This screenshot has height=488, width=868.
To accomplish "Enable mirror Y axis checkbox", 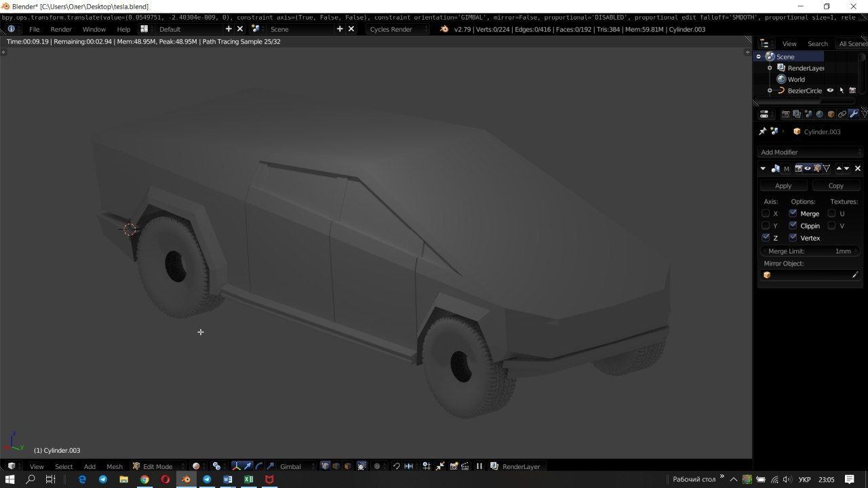I will click(766, 226).
